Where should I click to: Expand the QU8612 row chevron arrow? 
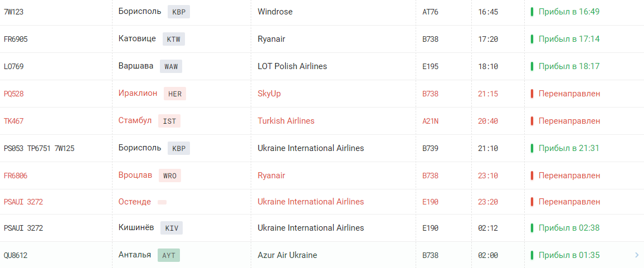[637, 255]
